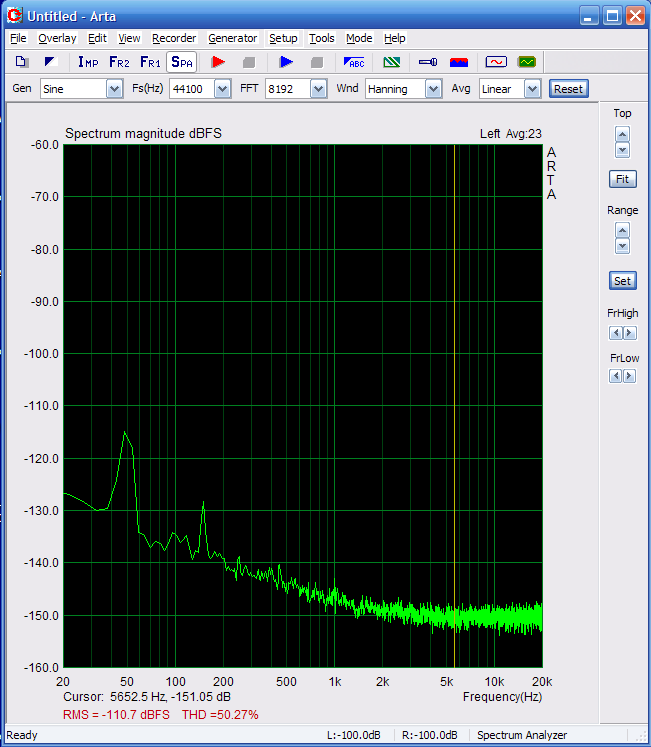Open the File menu
This screenshot has width=651, height=747.
(x=19, y=38)
